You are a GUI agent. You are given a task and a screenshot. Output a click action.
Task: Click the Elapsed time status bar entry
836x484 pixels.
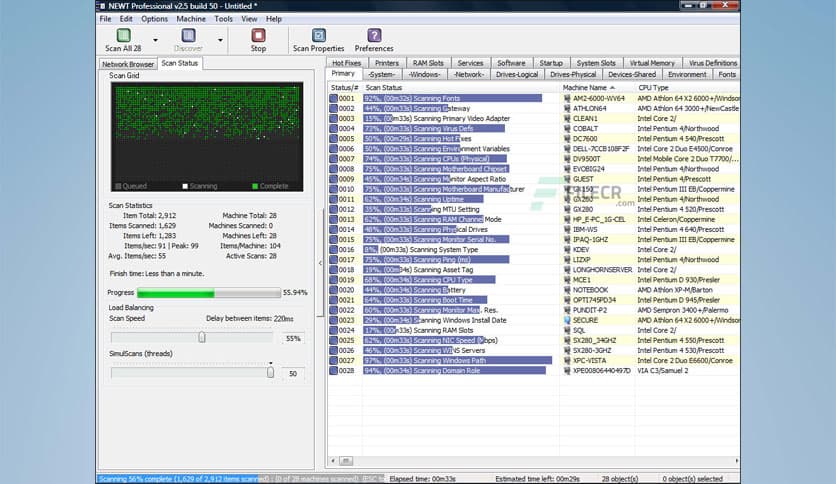422,479
